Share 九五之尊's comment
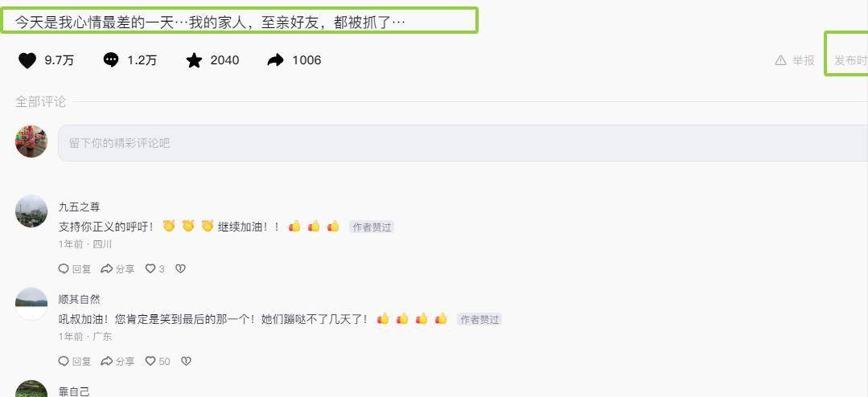The width and height of the screenshot is (868, 397). 117,268
